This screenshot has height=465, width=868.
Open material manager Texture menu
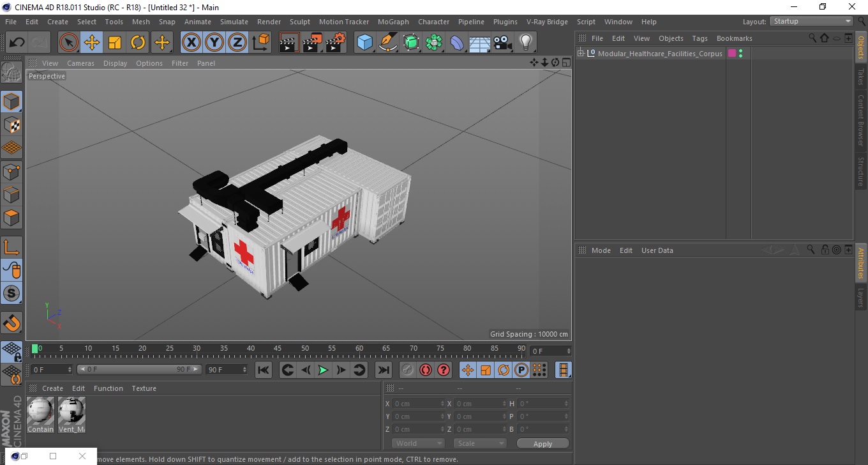(x=144, y=388)
